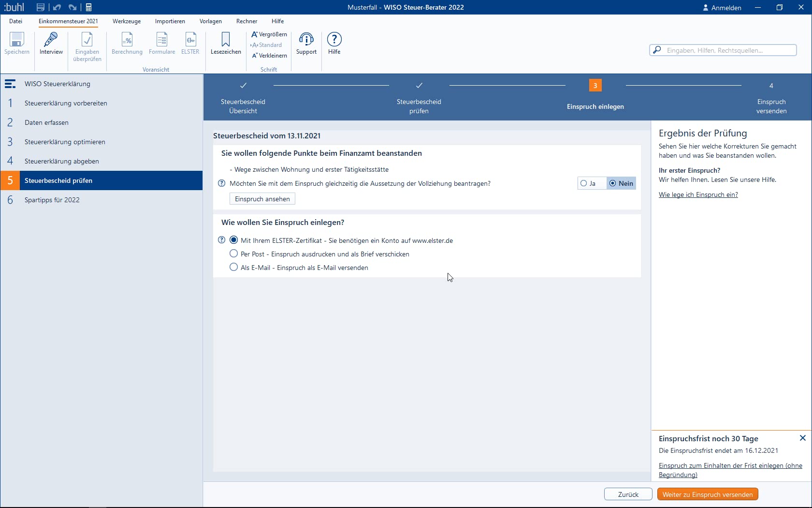This screenshot has width=812, height=508.
Task: Proceed with Weiter zu Einspruch versenden
Action: tap(708, 494)
